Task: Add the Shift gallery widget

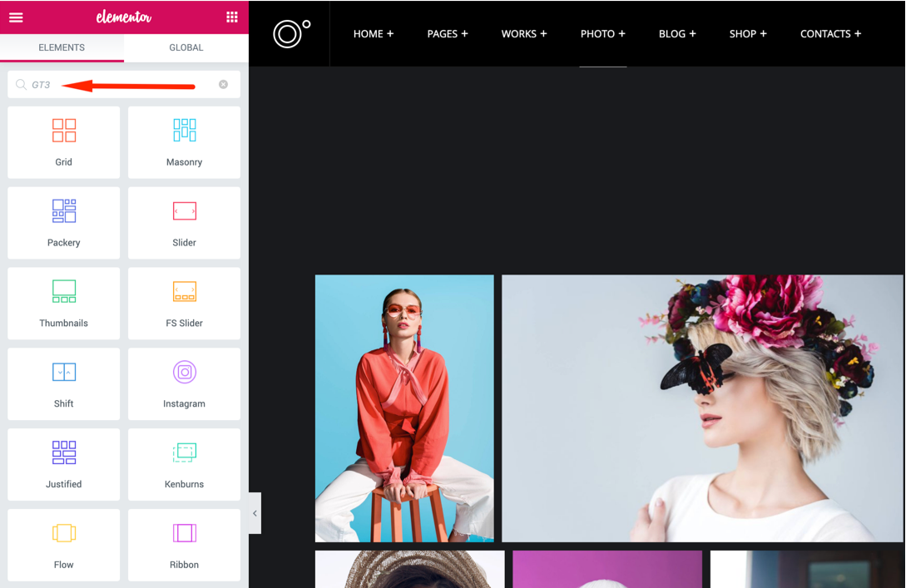Action: click(x=63, y=383)
